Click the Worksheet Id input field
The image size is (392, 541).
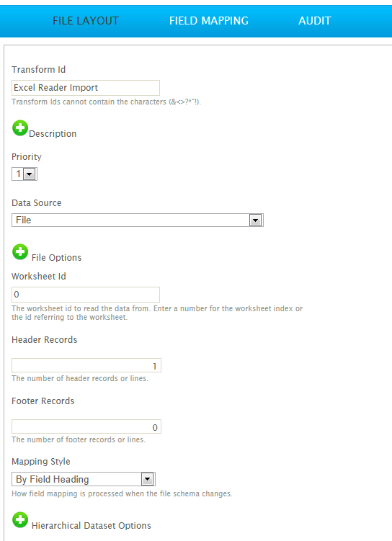(x=86, y=295)
